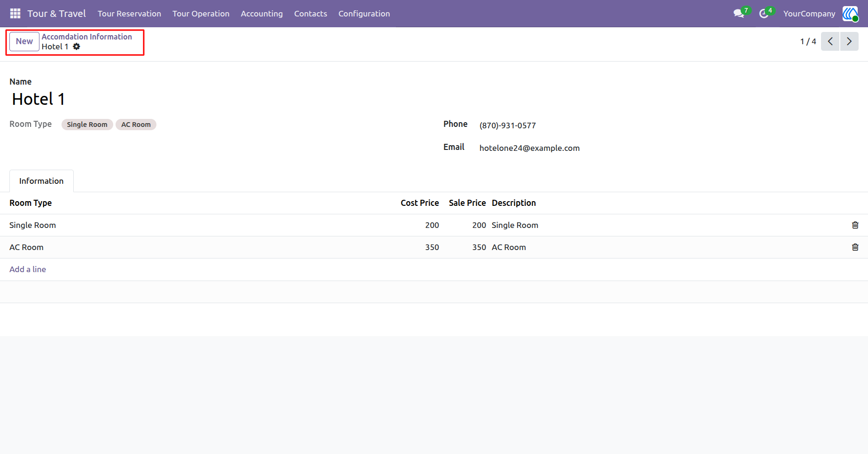This screenshot has width=868, height=454.
Task: Open the conversations messages icon
Action: click(x=739, y=14)
